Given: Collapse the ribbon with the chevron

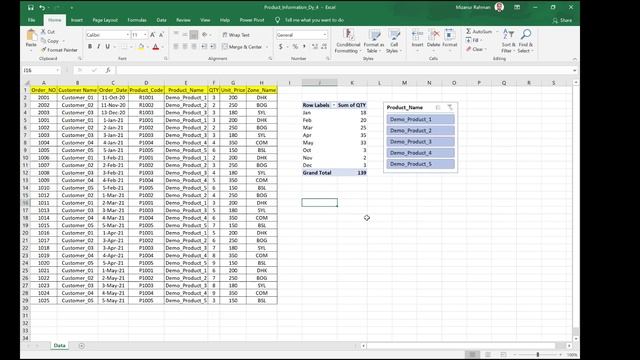Looking at the screenshot, I should 574,59.
